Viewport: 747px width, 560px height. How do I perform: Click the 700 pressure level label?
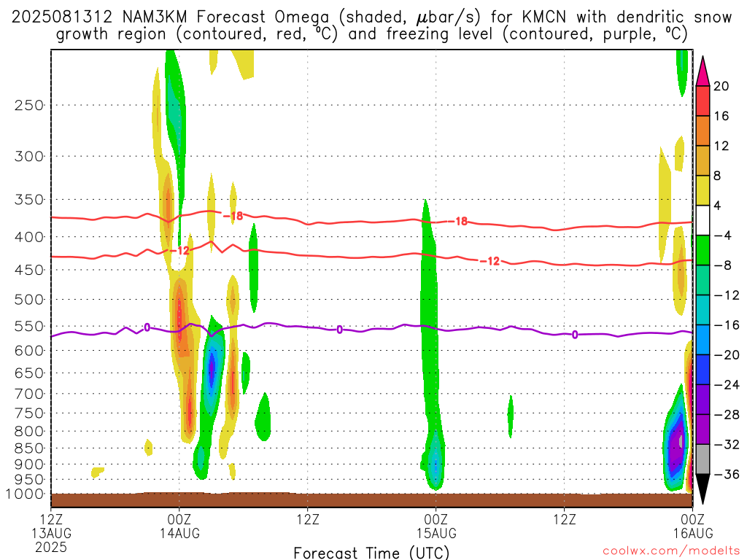(x=29, y=394)
